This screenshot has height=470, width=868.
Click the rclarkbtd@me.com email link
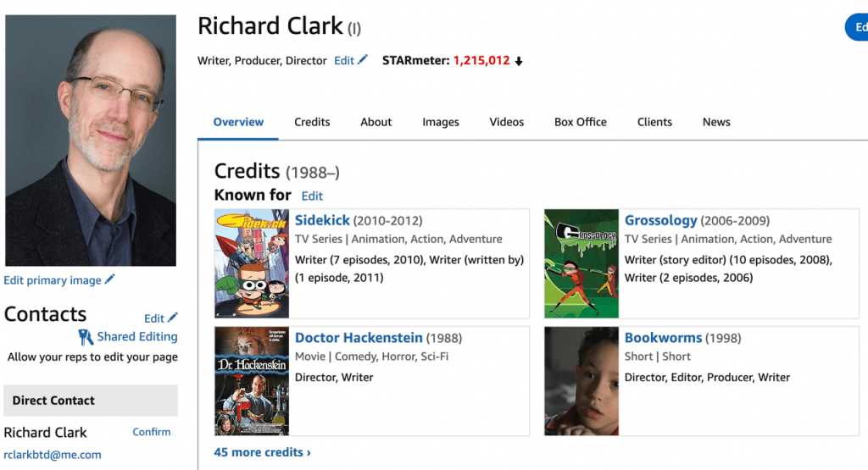coord(53,455)
